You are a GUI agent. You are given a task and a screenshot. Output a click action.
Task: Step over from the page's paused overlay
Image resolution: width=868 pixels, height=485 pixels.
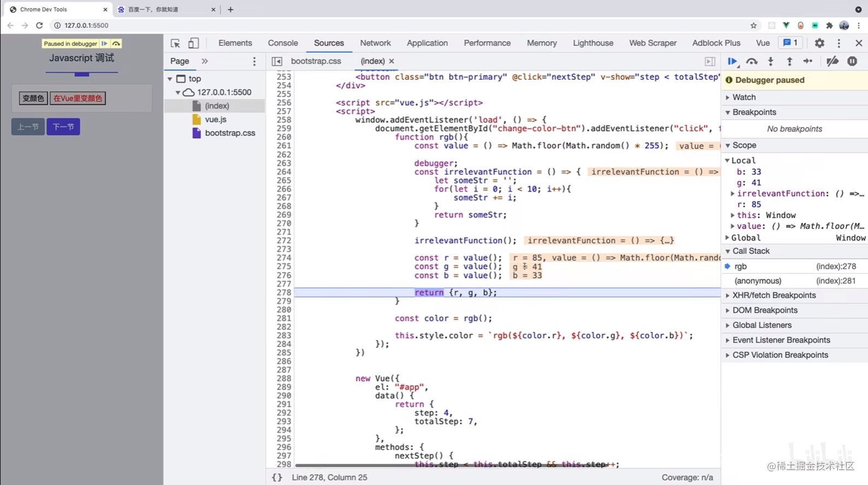tap(116, 44)
